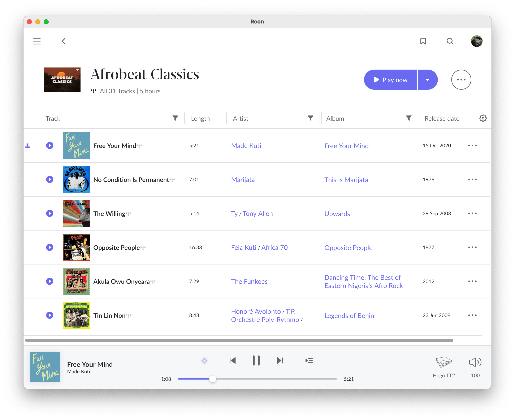Expand the Play now dropdown arrow
Screen dimensions: 515x420
click(427, 80)
